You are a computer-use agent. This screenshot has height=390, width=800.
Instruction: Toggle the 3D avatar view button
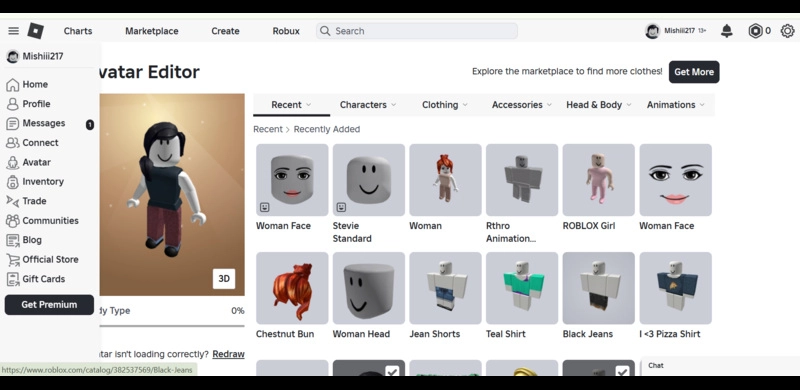click(224, 279)
